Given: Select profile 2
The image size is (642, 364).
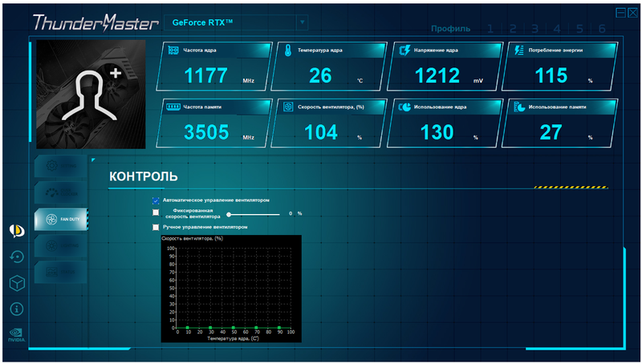Looking at the screenshot, I should coord(513,29).
